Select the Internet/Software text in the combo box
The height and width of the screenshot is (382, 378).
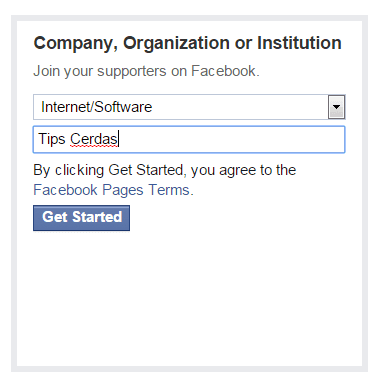click(96, 107)
